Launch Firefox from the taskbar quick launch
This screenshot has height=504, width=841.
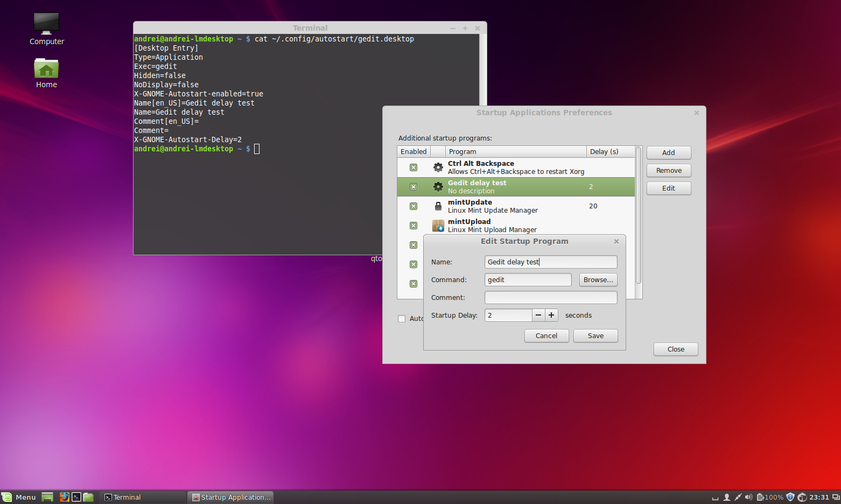coord(64,497)
